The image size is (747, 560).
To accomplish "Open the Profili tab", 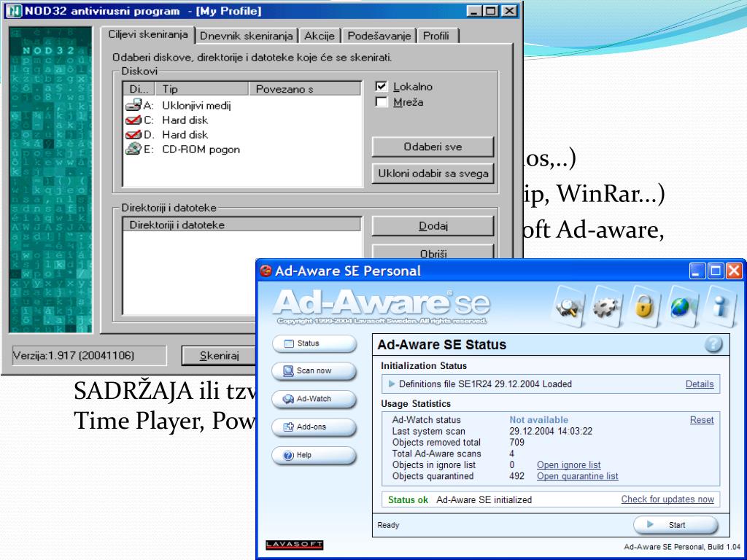I will 436,36.
